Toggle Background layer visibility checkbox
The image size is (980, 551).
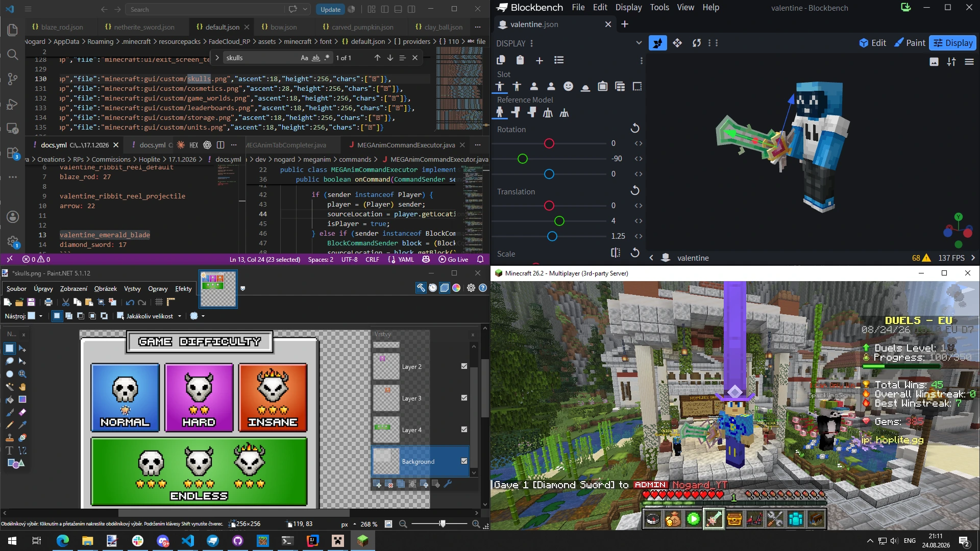click(464, 461)
